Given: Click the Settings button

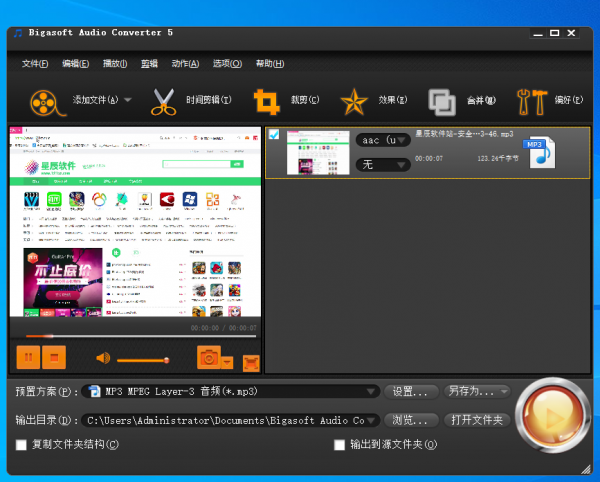Looking at the screenshot, I should (x=411, y=391).
